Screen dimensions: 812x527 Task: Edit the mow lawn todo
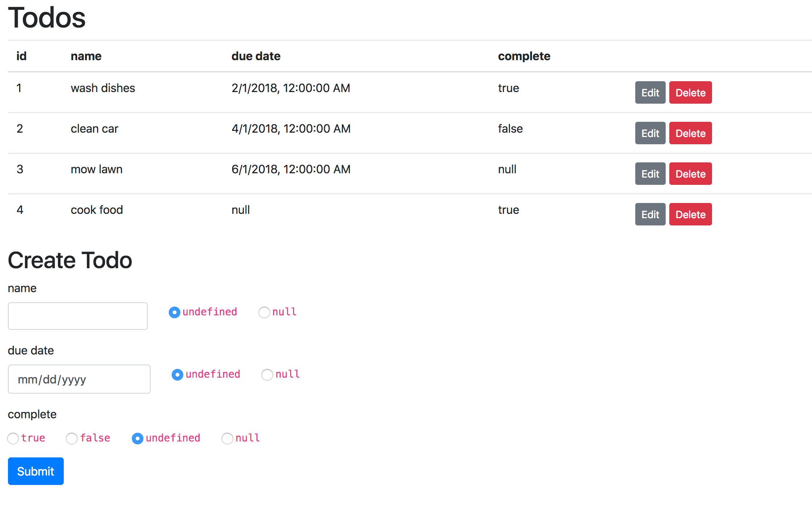click(x=650, y=174)
